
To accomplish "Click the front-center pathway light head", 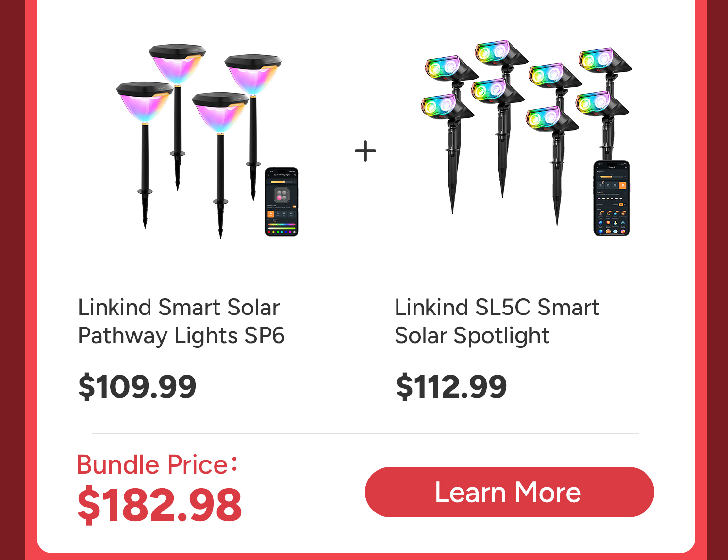I will click(220, 113).
